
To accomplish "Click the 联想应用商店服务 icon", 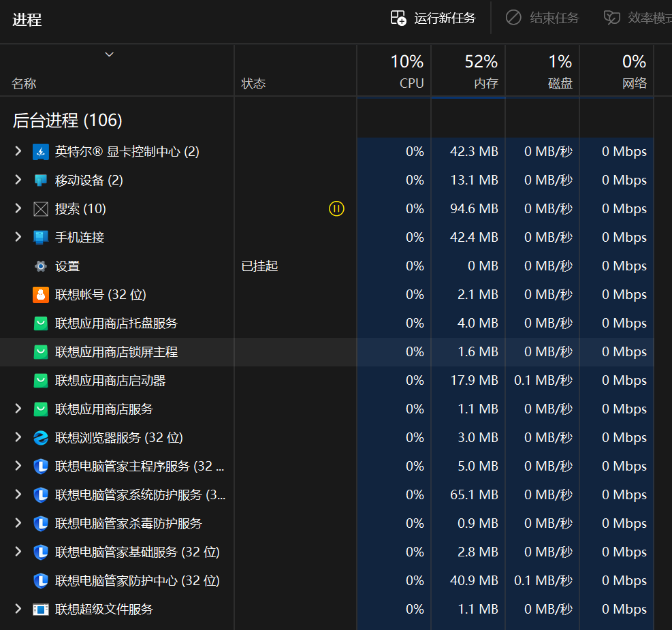I will click(x=41, y=409).
